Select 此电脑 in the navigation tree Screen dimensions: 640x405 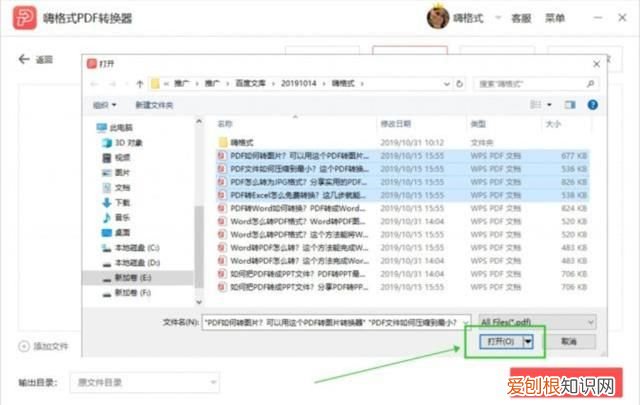(x=115, y=128)
